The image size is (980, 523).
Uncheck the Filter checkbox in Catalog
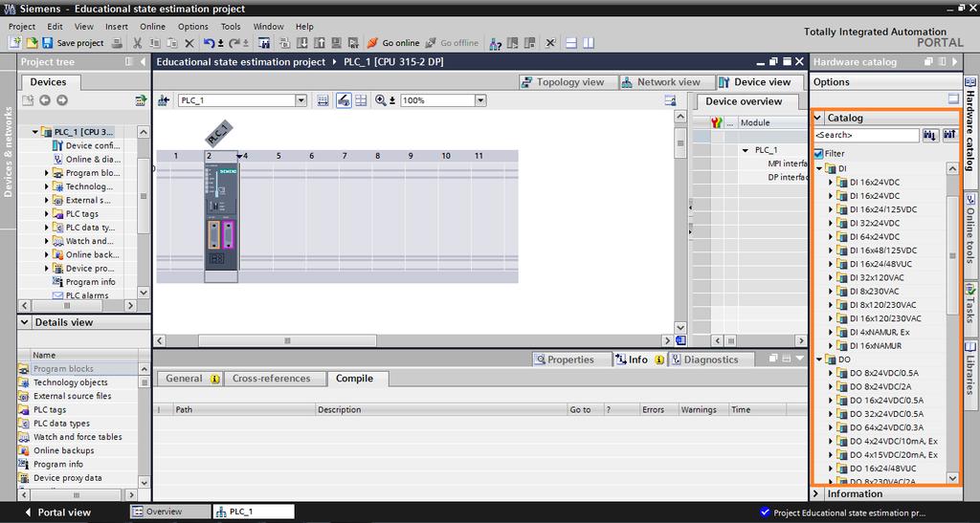(818, 154)
